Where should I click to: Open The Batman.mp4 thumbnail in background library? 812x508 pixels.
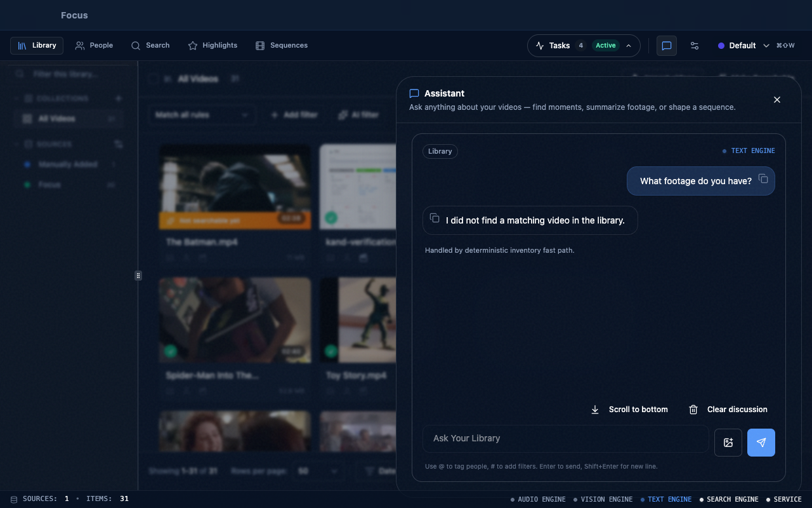235,187
